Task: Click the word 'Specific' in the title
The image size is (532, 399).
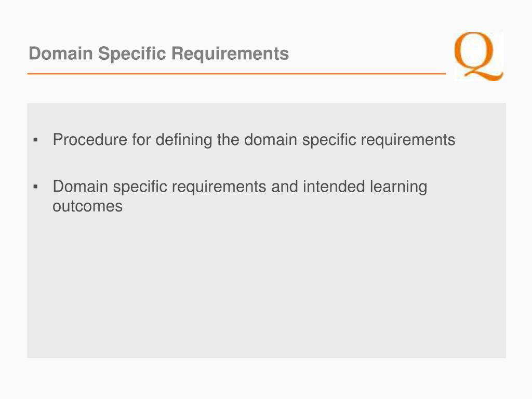Action: 132,54
